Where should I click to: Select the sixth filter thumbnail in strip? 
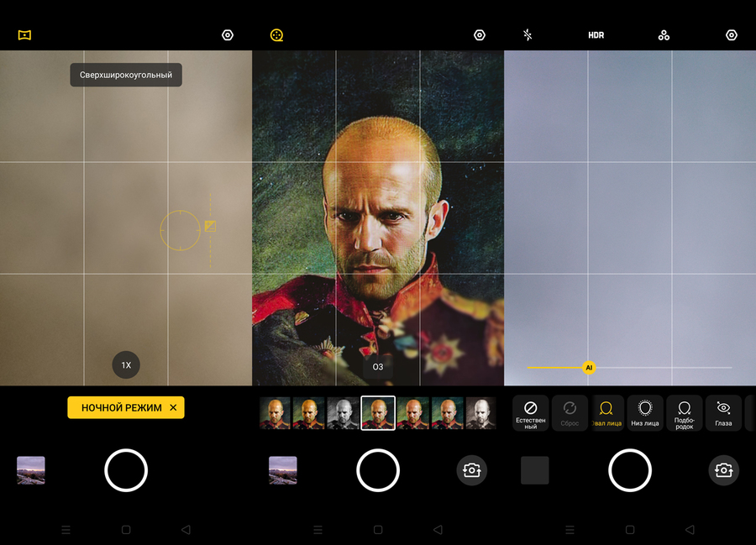point(448,413)
